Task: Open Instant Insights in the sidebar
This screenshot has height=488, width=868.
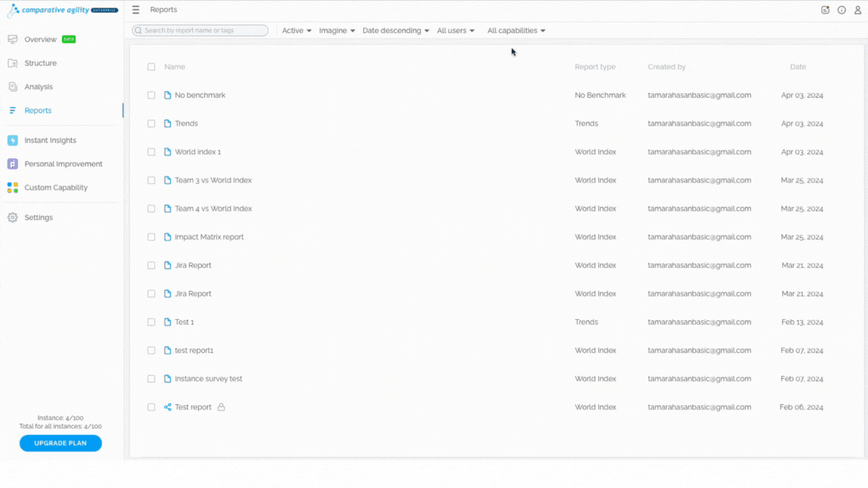Action: pos(50,141)
